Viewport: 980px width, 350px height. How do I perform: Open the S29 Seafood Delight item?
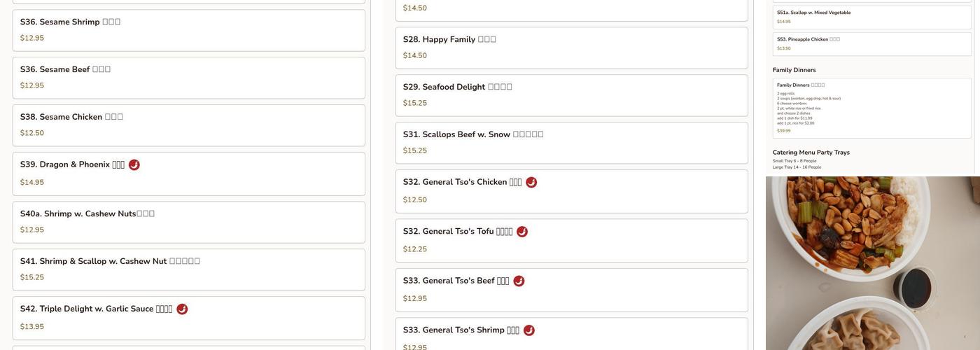[571, 95]
